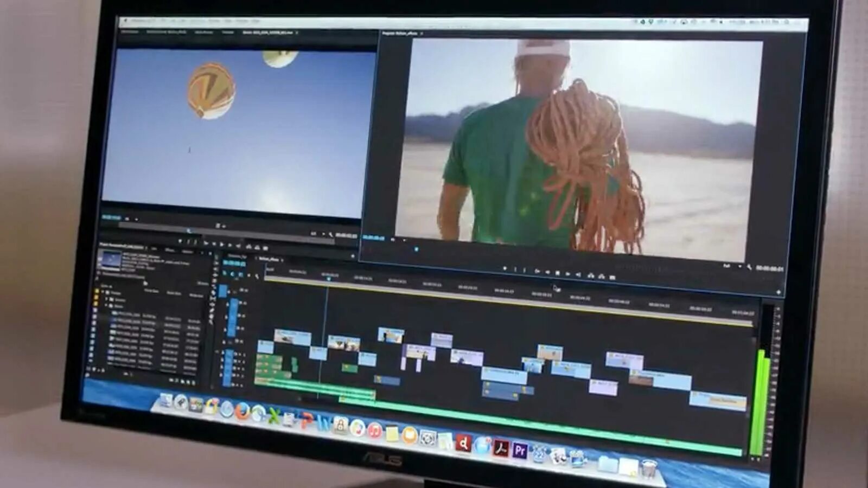The width and height of the screenshot is (868, 488).
Task: Export a frame from the Program monitor
Action: click(612, 277)
